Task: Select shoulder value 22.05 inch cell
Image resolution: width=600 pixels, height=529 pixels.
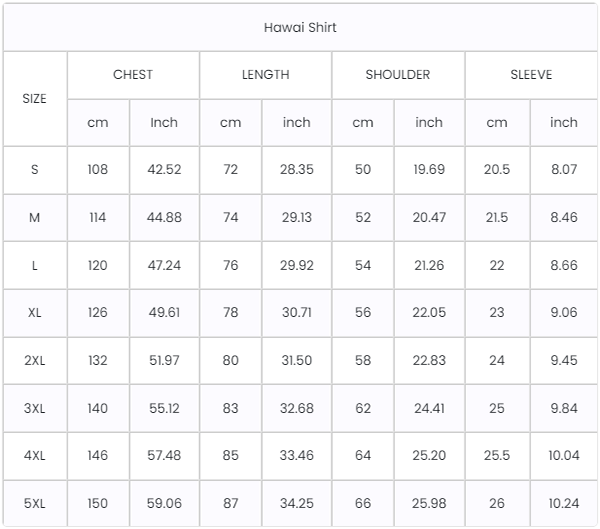Action: (429, 312)
